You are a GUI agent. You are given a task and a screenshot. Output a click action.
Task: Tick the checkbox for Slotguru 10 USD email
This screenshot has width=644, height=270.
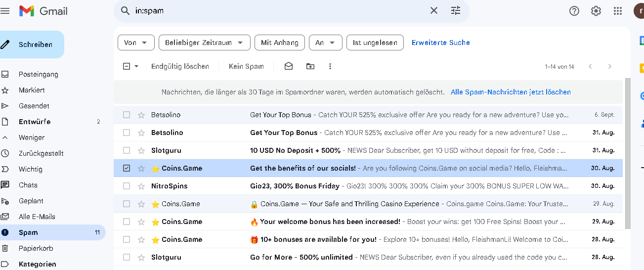pyautogui.click(x=127, y=150)
